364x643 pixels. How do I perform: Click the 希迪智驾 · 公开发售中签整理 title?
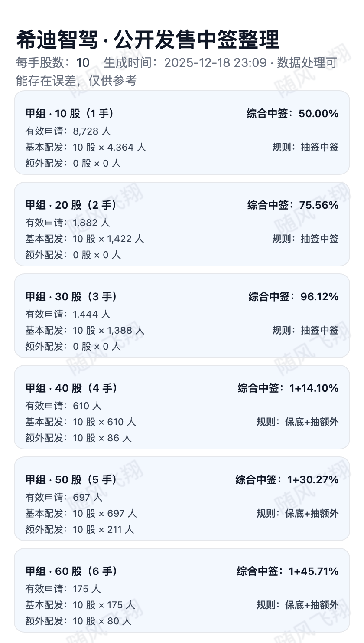(x=147, y=40)
